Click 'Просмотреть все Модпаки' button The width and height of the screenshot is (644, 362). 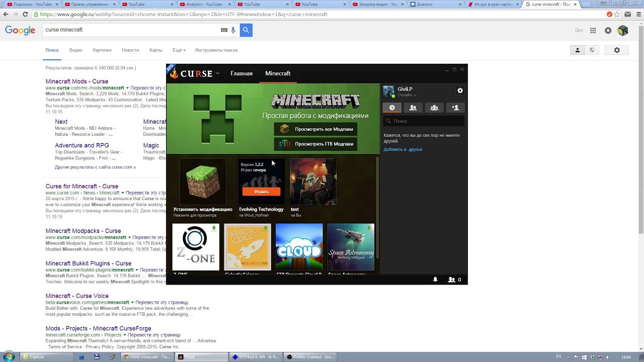(316, 129)
